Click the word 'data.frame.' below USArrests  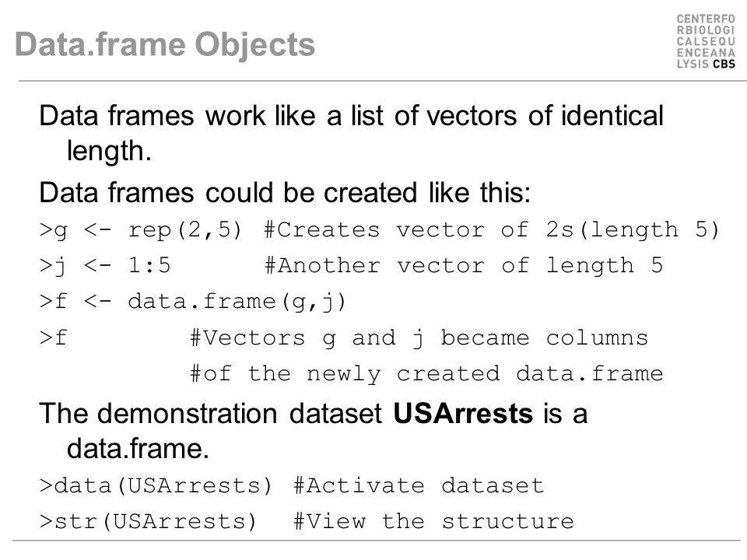pos(139,449)
